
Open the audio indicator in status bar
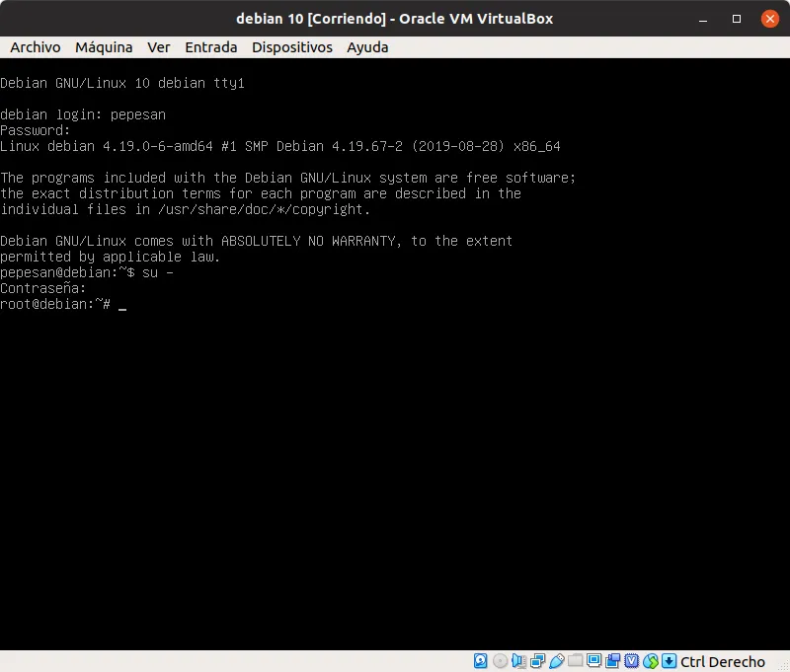pos(518,661)
